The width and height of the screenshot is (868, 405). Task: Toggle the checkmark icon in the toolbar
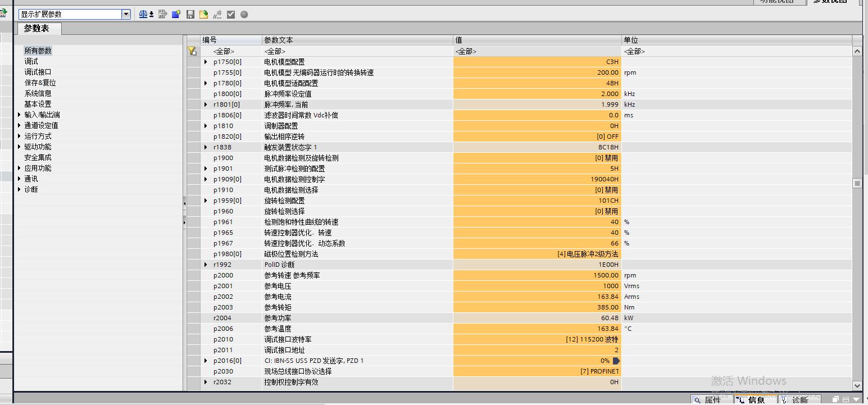pyautogui.click(x=231, y=15)
